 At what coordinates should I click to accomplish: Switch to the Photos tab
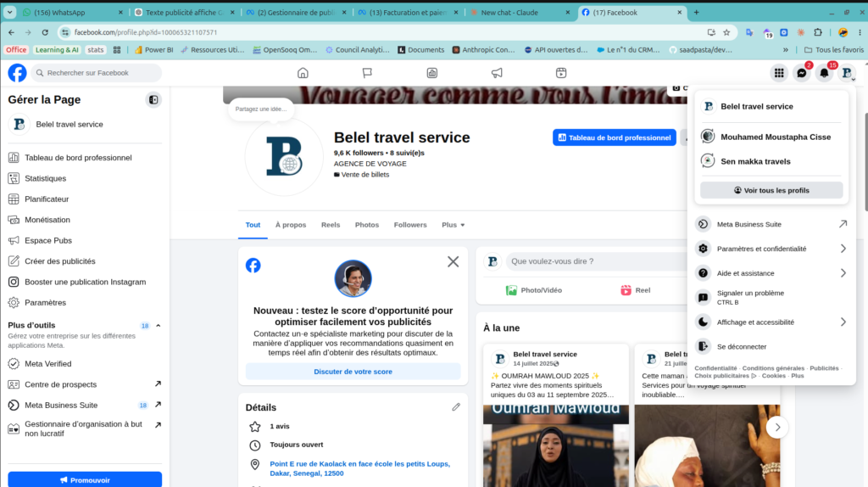point(366,225)
